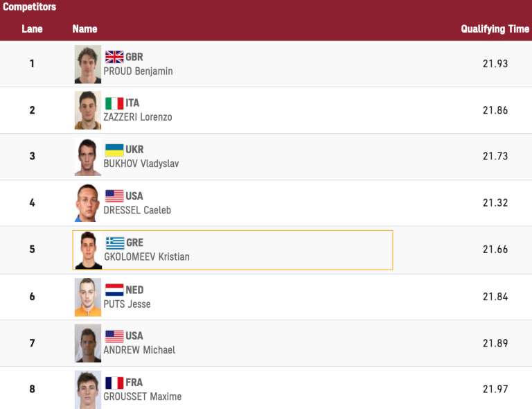This screenshot has width=532, height=409.
Task: Click the Netherlands flag icon
Action: 114,290
